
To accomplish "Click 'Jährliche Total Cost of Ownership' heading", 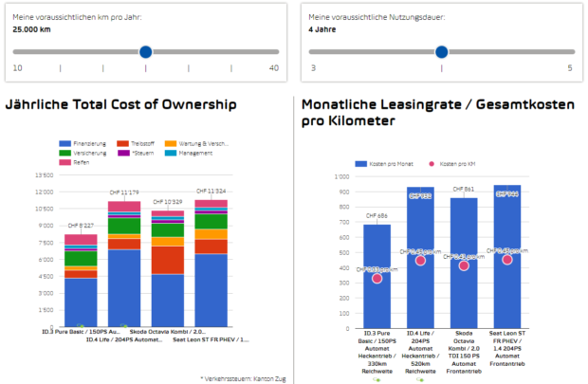I will point(121,104).
